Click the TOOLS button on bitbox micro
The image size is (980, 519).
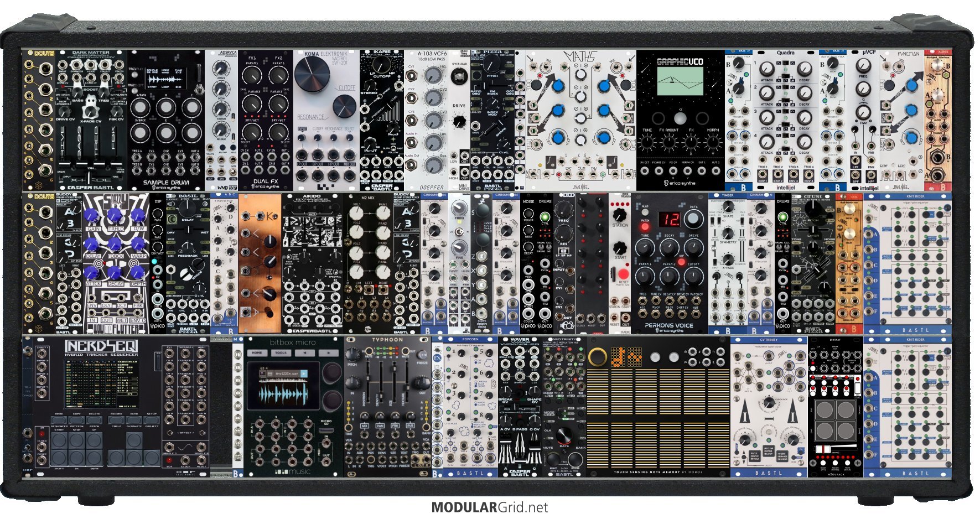coord(281,353)
